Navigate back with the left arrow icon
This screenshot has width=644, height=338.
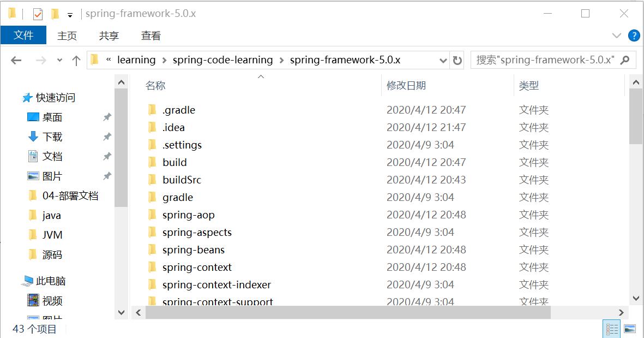[x=15, y=60]
